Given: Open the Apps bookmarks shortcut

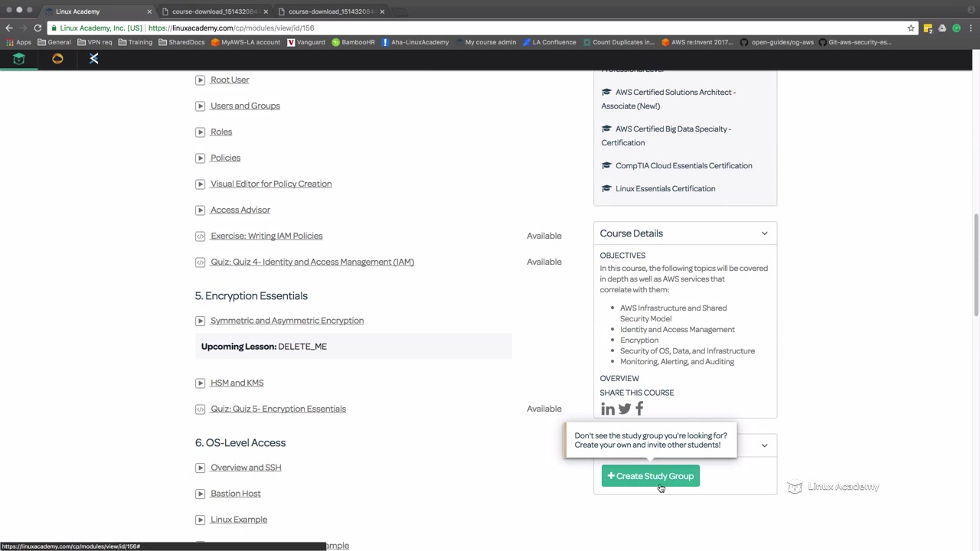Looking at the screenshot, I should pyautogui.click(x=18, y=42).
